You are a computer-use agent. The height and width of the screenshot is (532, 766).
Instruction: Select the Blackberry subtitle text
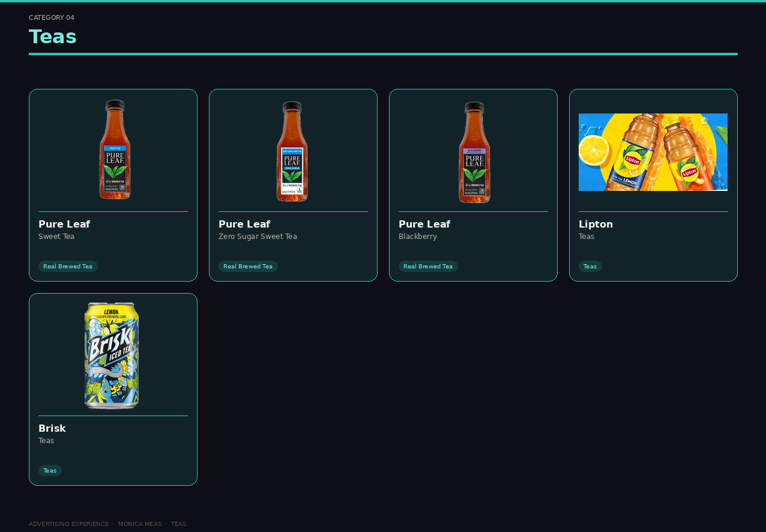click(418, 237)
